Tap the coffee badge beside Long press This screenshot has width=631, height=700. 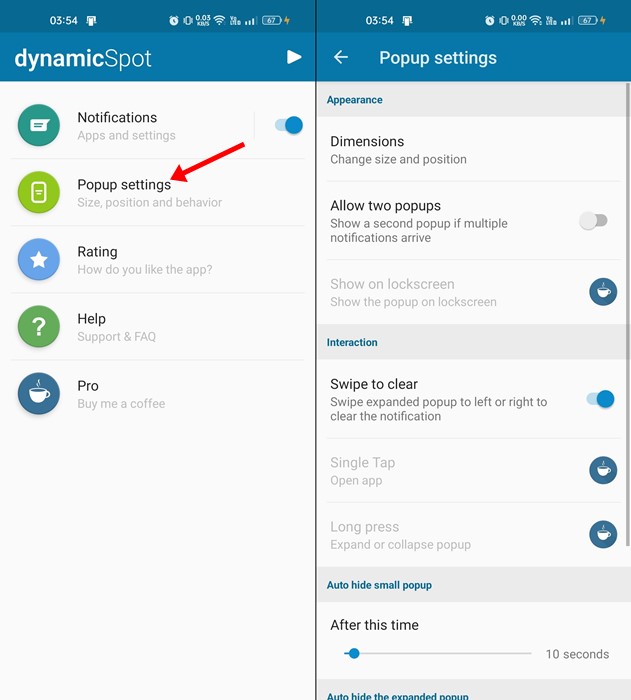click(603, 534)
